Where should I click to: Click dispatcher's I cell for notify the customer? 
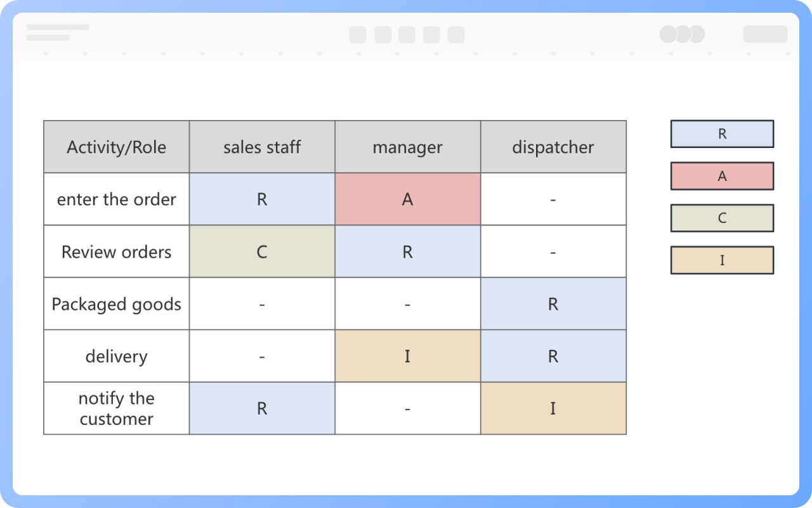coord(553,408)
